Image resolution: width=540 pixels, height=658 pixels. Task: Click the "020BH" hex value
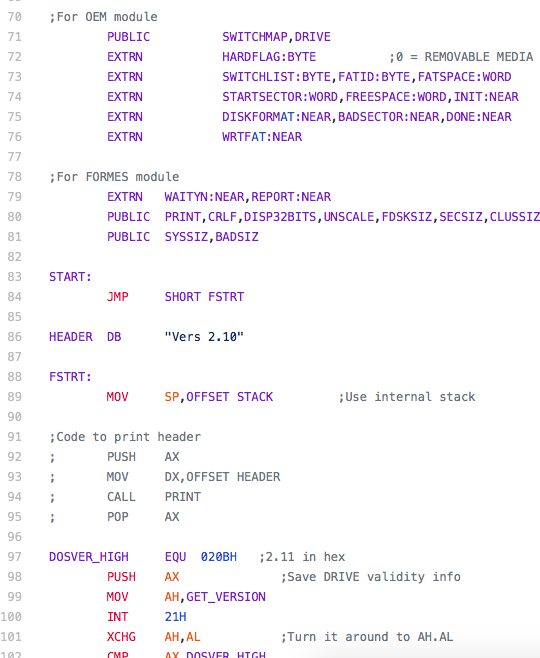[219, 557]
